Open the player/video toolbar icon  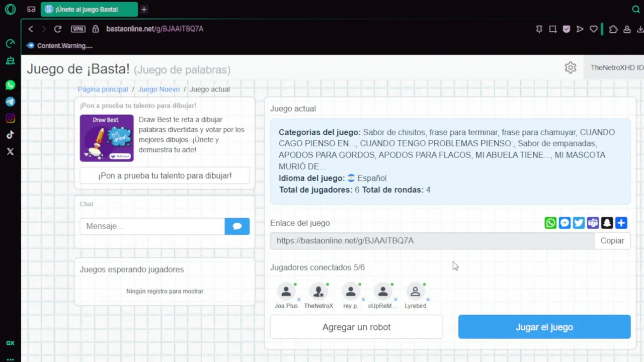click(x=580, y=29)
